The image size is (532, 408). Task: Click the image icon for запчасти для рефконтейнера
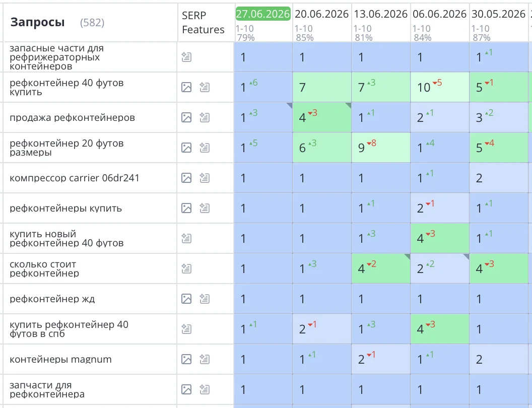pos(186,389)
